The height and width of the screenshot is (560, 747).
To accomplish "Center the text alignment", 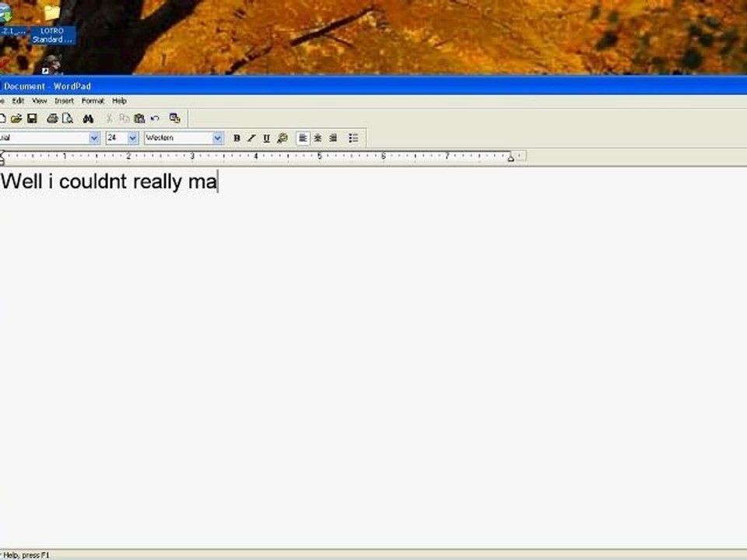I will point(317,138).
